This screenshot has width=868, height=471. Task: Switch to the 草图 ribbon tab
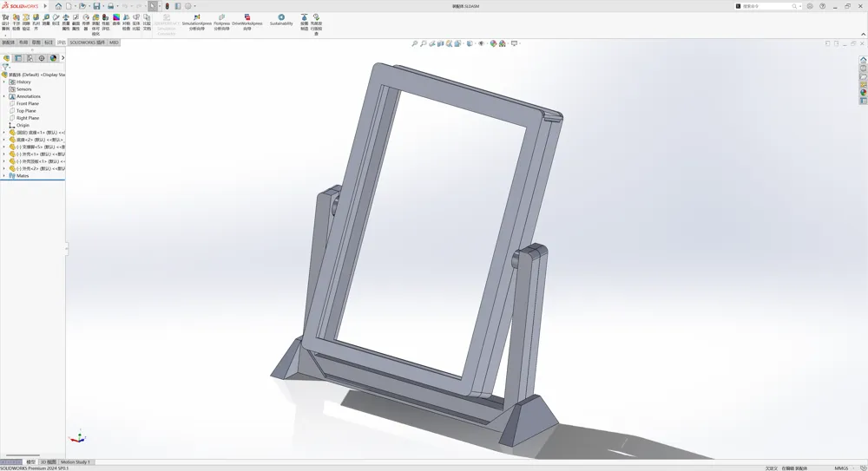point(36,42)
